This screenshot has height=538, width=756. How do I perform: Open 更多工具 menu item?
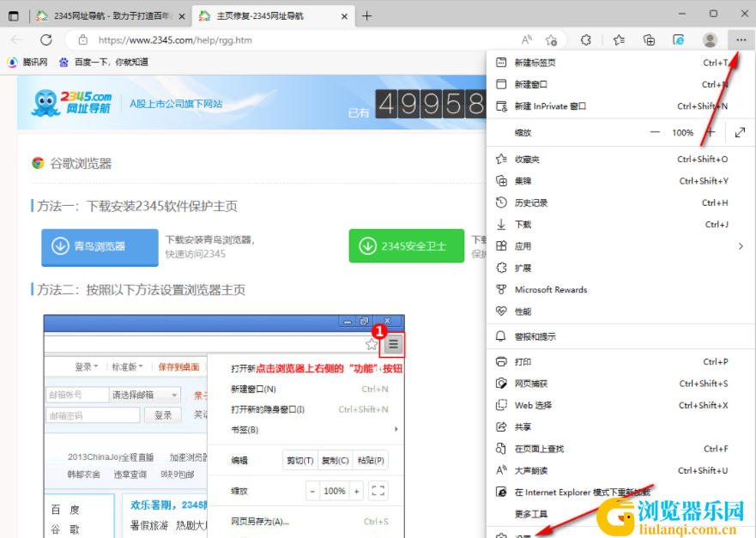tap(620, 513)
